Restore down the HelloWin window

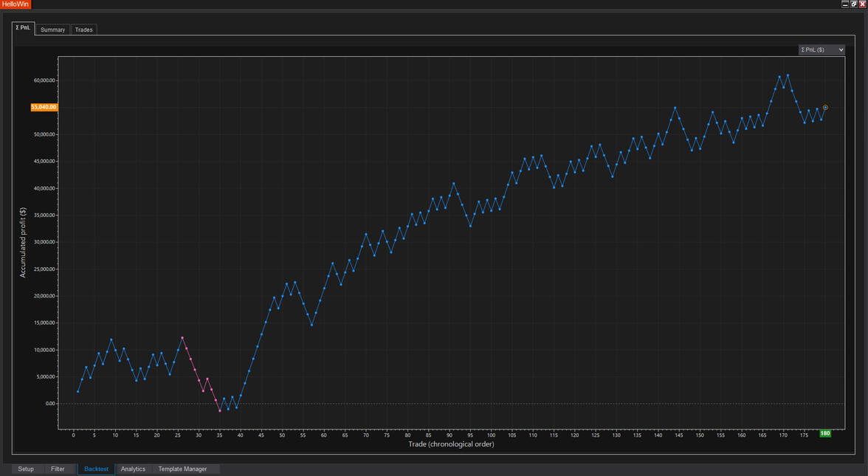pos(853,4)
